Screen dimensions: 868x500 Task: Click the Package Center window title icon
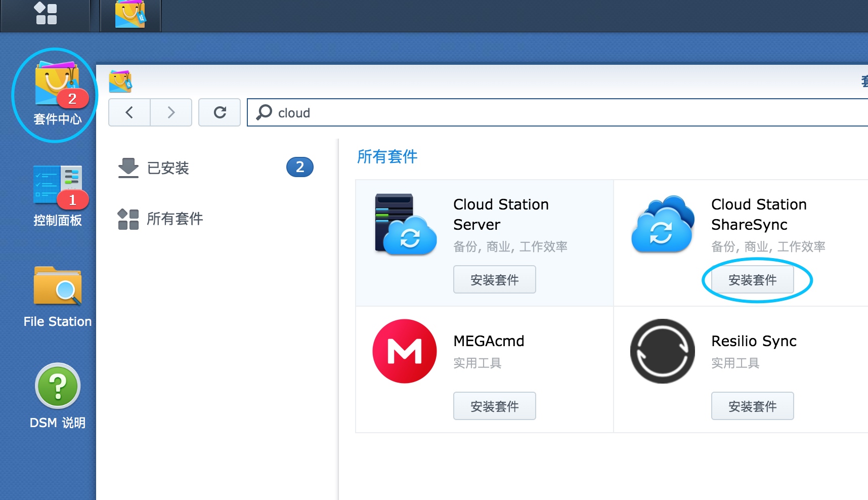coord(120,81)
